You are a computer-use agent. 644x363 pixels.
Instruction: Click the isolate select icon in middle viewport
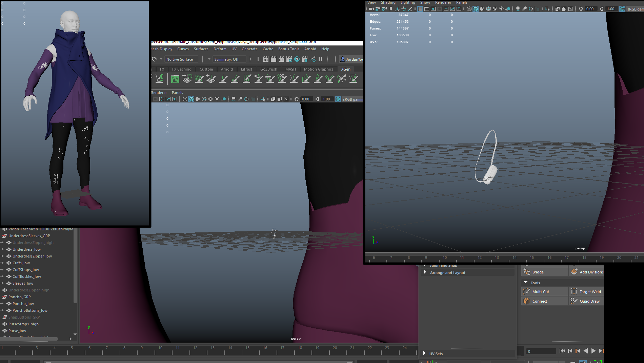pyautogui.click(x=263, y=99)
